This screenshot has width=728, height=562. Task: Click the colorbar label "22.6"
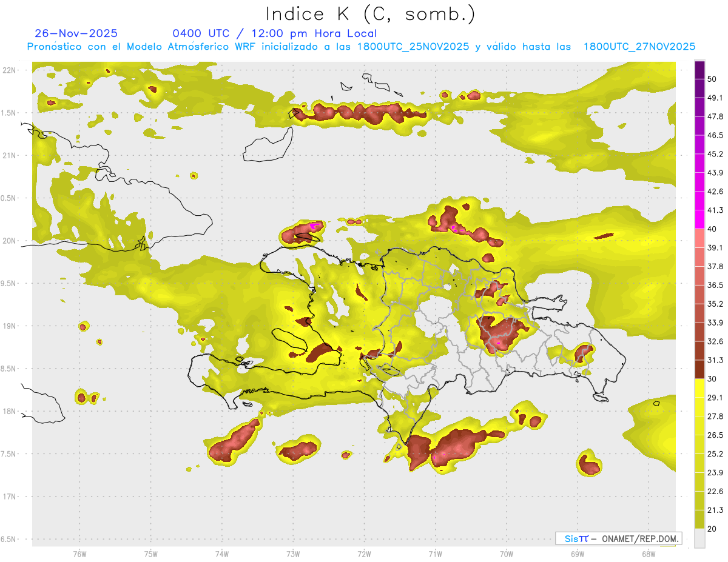coord(715,491)
